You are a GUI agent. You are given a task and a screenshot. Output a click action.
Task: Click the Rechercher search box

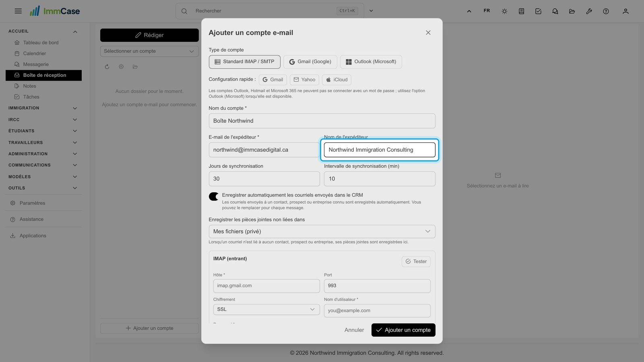(x=270, y=11)
